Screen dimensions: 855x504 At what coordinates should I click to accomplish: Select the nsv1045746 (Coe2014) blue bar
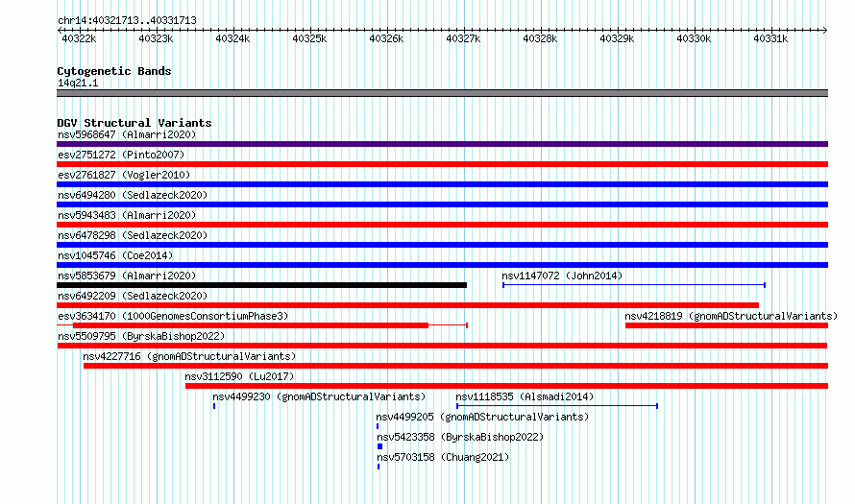(442, 265)
